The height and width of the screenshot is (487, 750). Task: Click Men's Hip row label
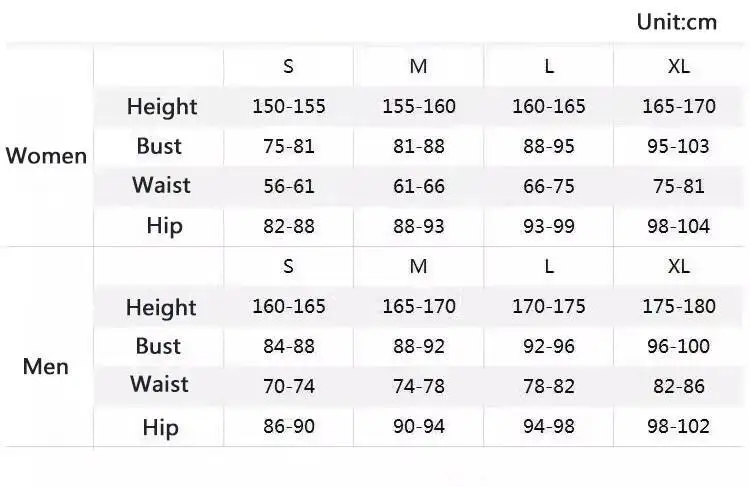pos(160,427)
